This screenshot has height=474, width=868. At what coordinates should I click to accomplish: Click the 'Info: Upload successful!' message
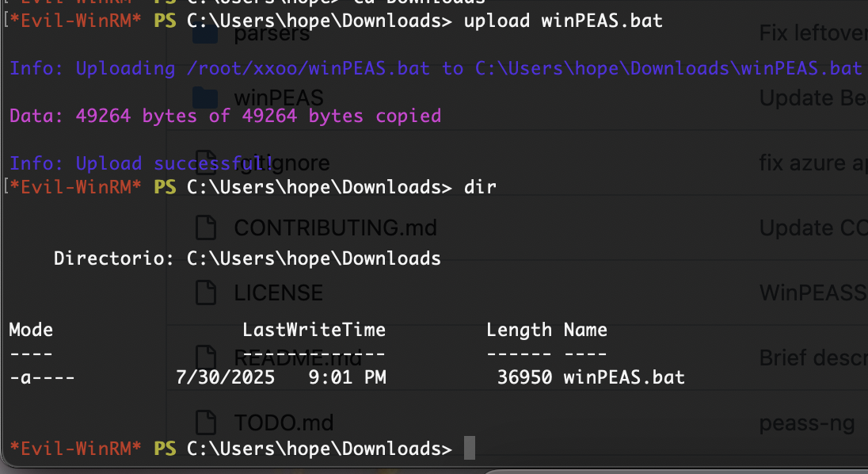(x=142, y=163)
